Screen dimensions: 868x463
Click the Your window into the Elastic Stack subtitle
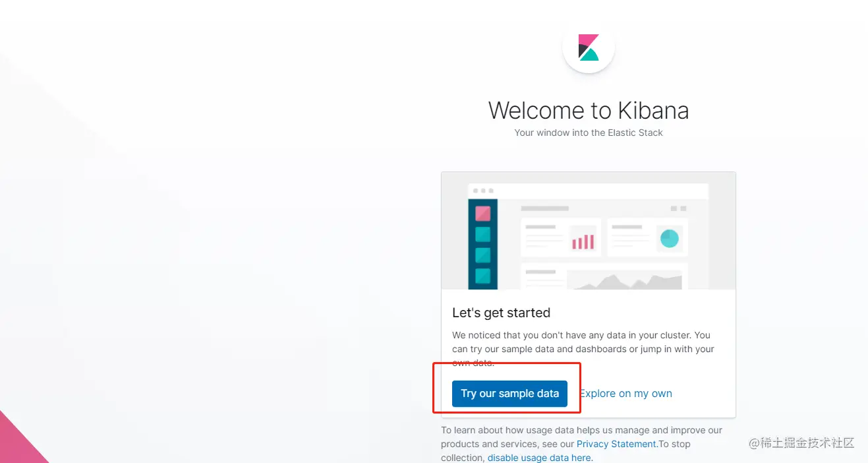tap(588, 133)
